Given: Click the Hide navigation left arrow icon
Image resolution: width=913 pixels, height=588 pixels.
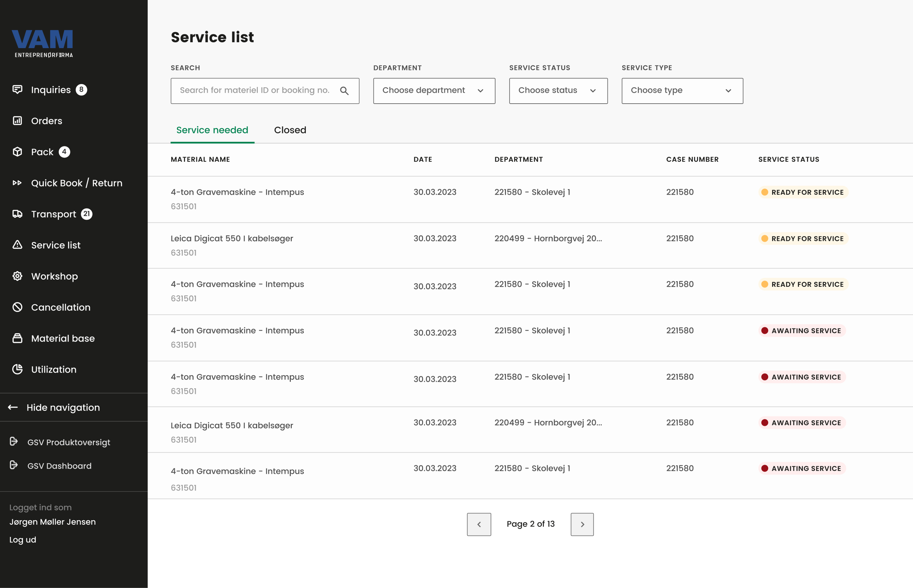Looking at the screenshot, I should click(13, 407).
